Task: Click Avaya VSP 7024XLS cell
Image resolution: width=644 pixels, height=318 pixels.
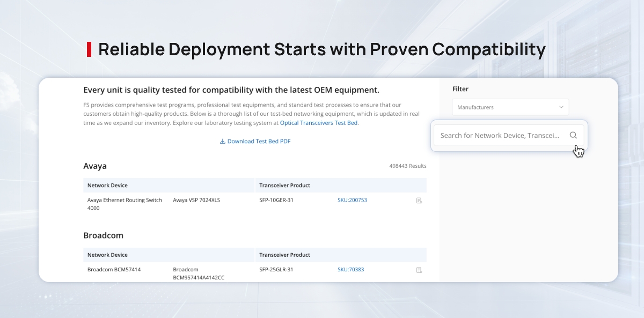Action: [x=196, y=200]
